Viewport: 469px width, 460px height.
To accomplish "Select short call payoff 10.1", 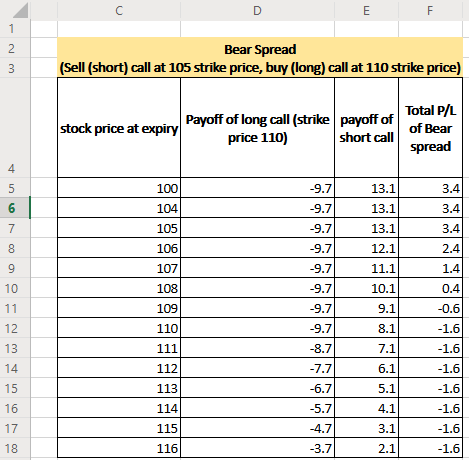I will pos(366,288).
